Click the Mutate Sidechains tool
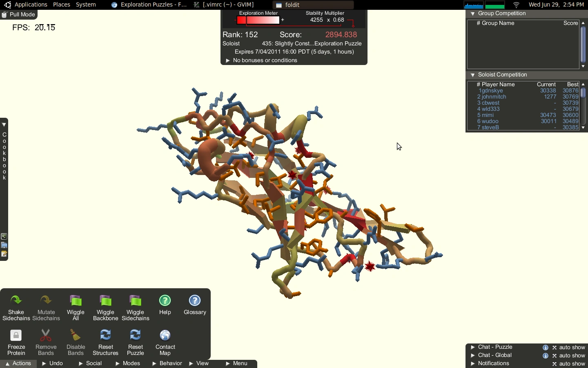Screen dimensions: 588x368 46,307
